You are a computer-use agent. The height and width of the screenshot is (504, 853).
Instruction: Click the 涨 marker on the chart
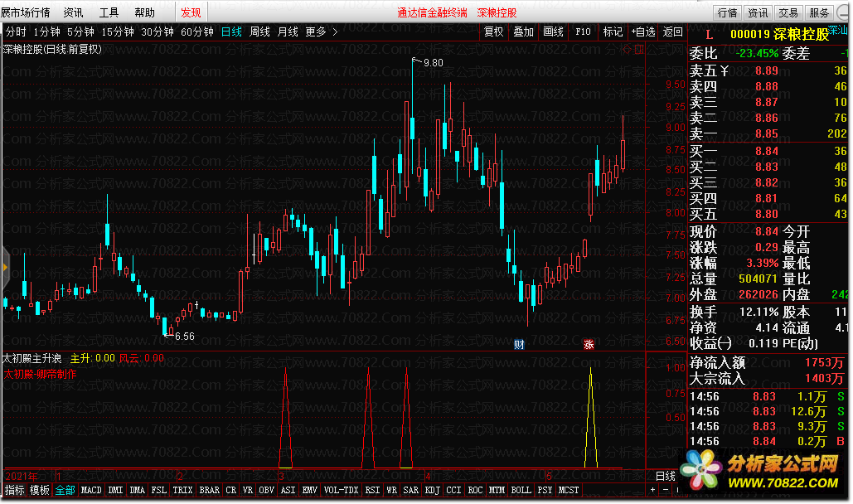tap(589, 344)
